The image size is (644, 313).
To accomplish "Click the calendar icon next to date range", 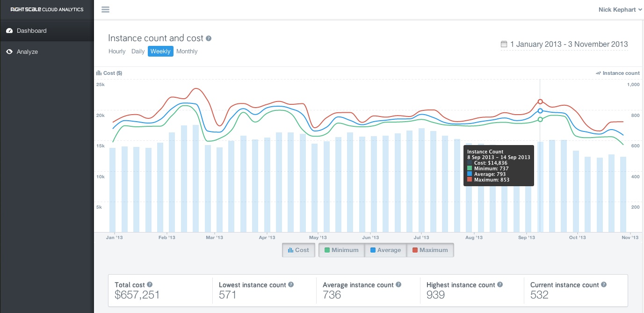I will point(504,44).
